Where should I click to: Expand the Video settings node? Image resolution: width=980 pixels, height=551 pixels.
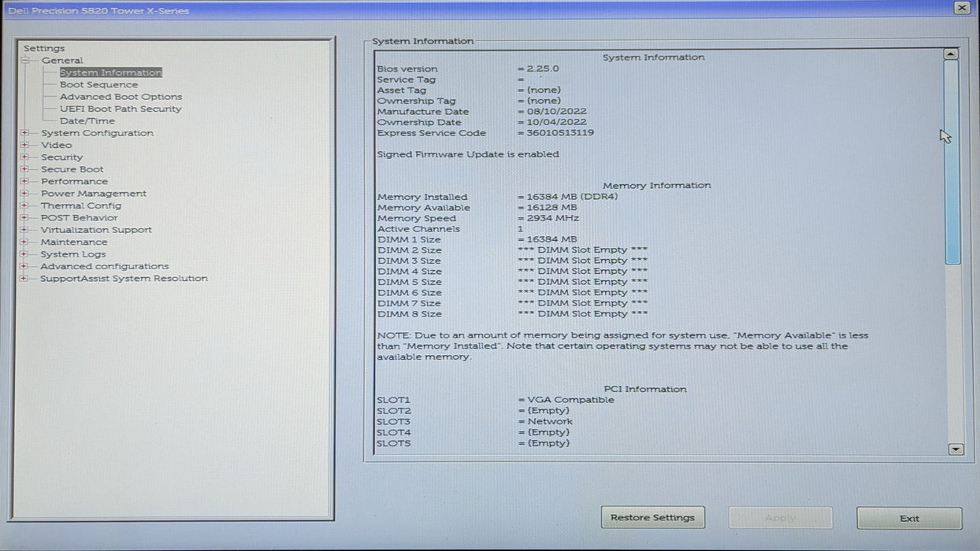coord(24,145)
